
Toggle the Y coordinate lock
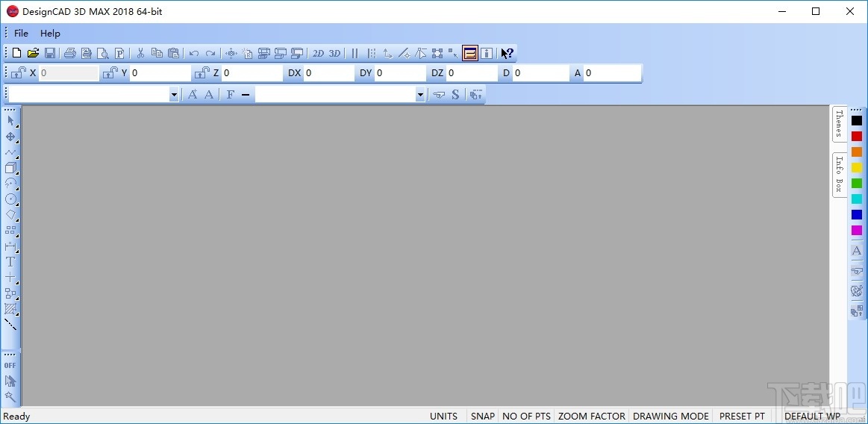click(110, 72)
